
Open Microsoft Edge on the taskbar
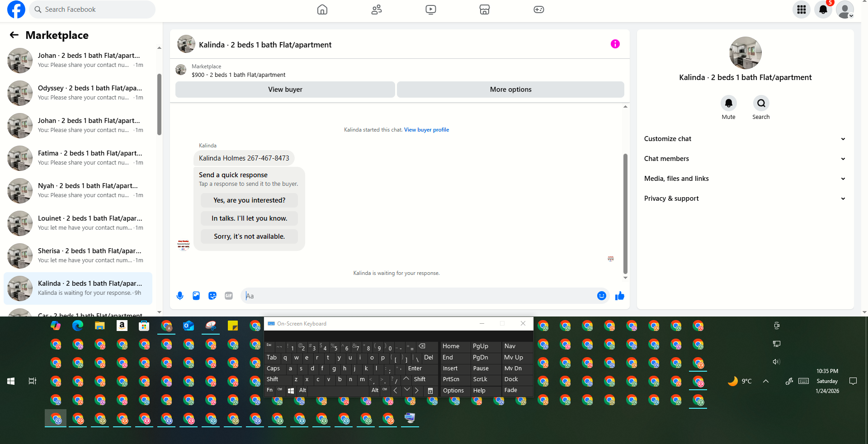pos(78,326)
